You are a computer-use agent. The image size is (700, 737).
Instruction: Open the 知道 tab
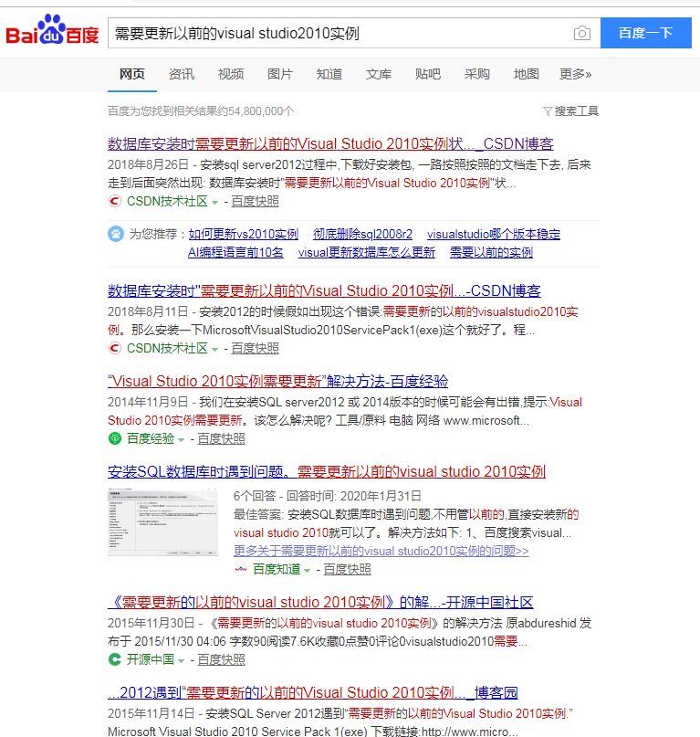coord(329,74)
